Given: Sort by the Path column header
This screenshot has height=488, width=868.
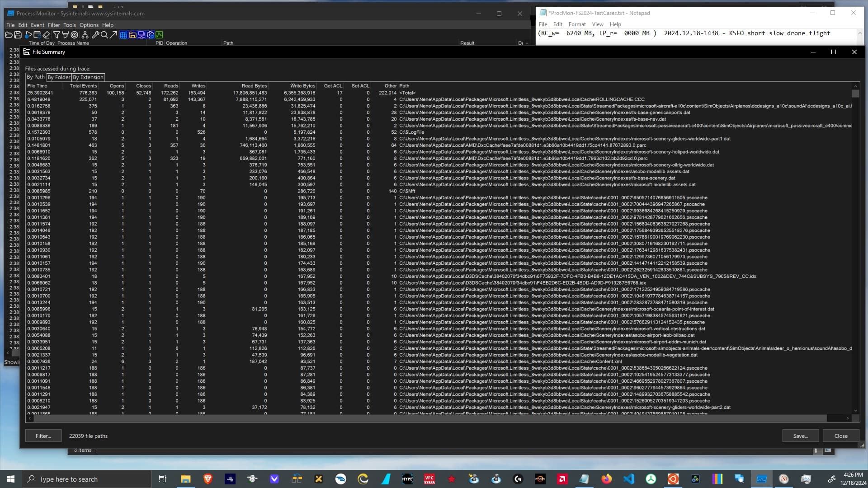Looking at the screenshot, I should (x=625, y=86).
